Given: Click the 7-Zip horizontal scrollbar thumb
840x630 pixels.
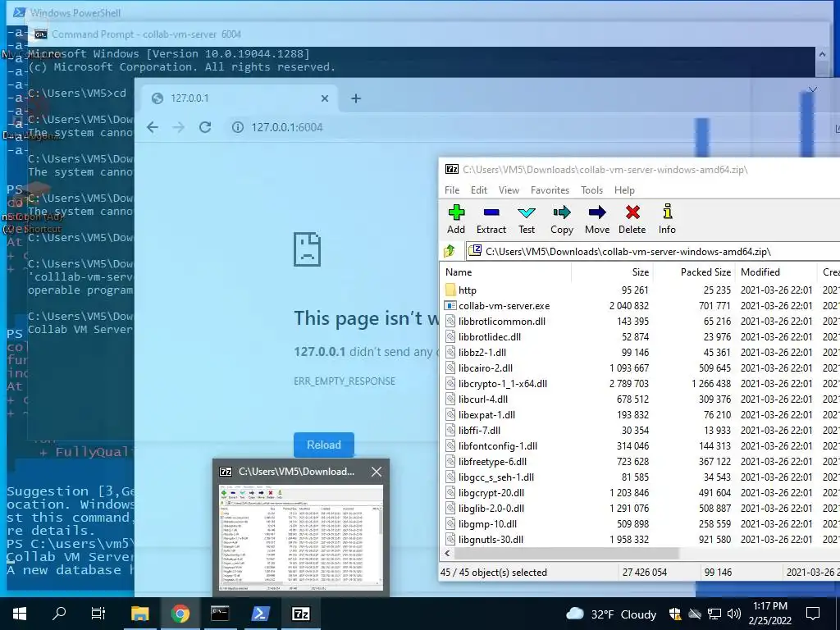Looking at the screenshot, I should [x=567, y=554].
